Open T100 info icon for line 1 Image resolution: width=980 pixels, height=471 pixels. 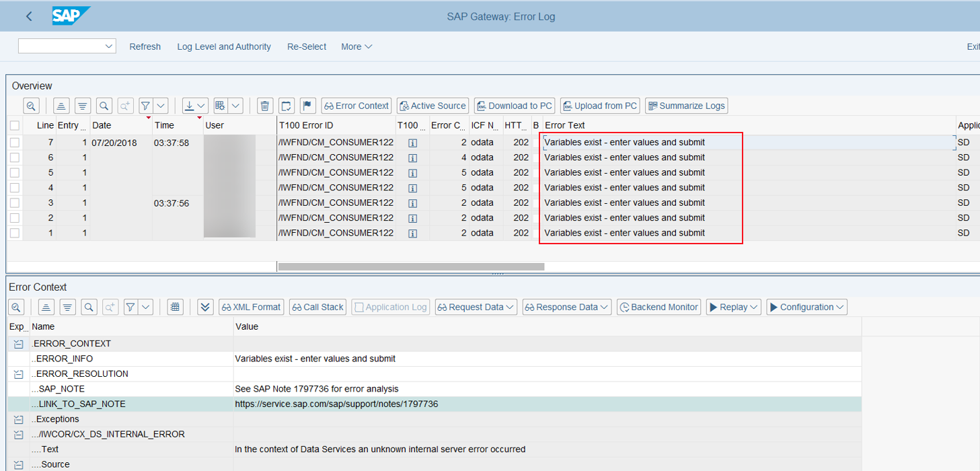[x=413, y=233]
